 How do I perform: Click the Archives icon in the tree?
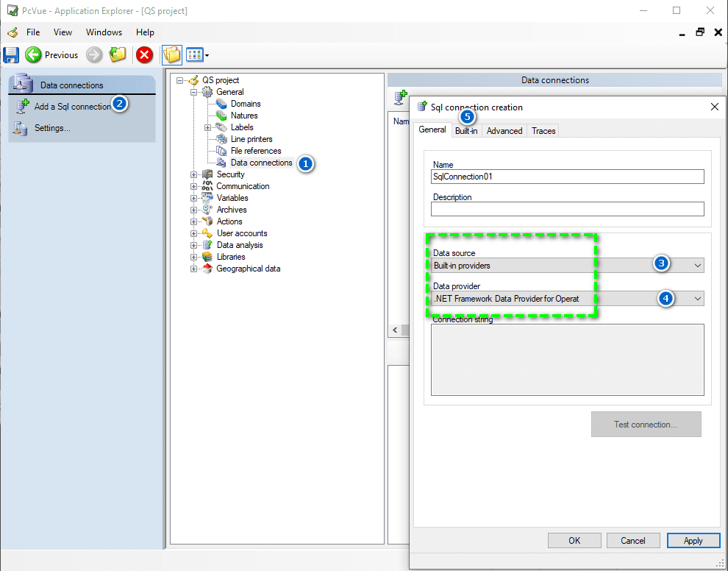(x=207, y=210)
